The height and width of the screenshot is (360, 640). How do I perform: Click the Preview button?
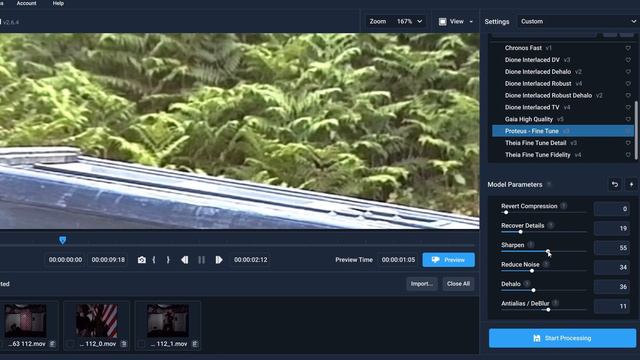point(449,260)
